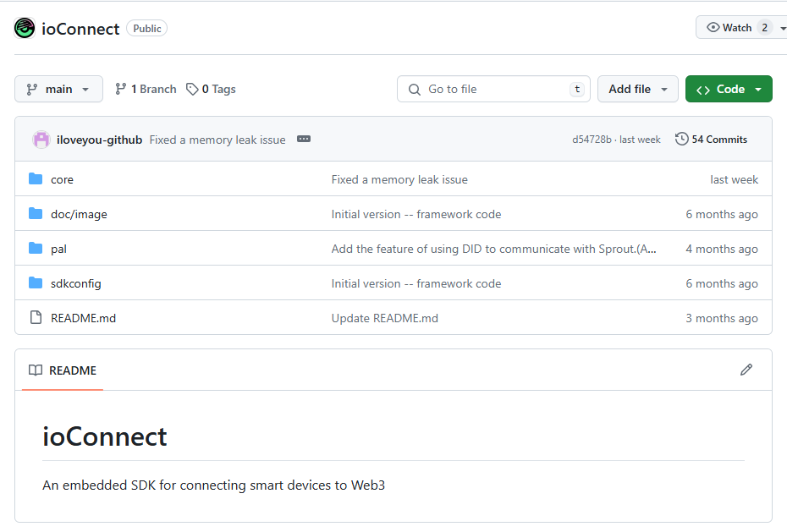Viewport: 787px width, 532px height.
Task: Click the Public visibility badge
Action: click(x=147, y=29)
